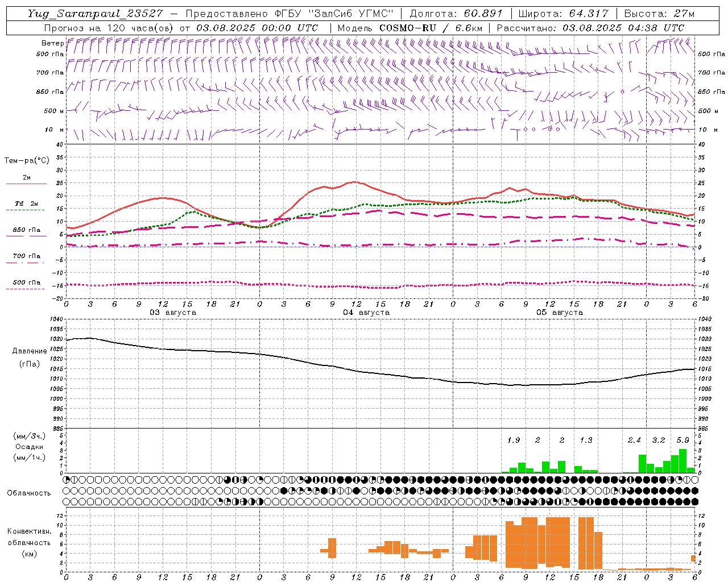The image size is (728, 582).
Task: Click the 'Ветер' wind panel label
Action: click(52, 43)
